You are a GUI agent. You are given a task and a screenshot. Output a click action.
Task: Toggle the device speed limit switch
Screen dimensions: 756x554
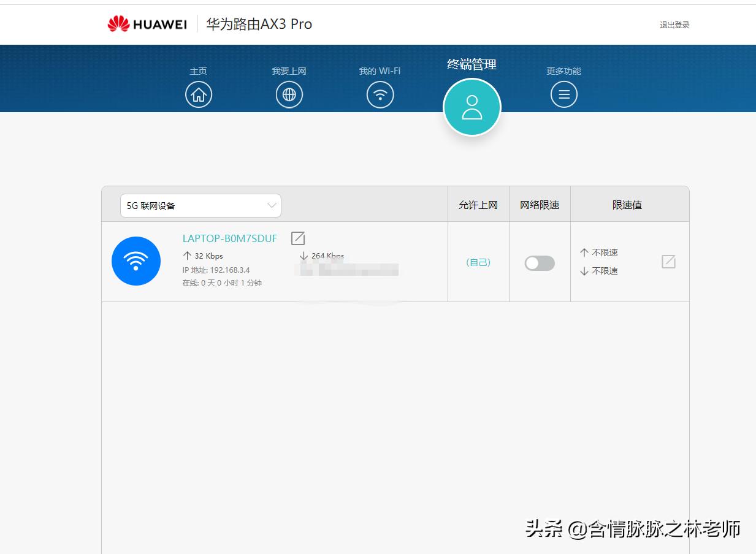(x=539, y=262)
